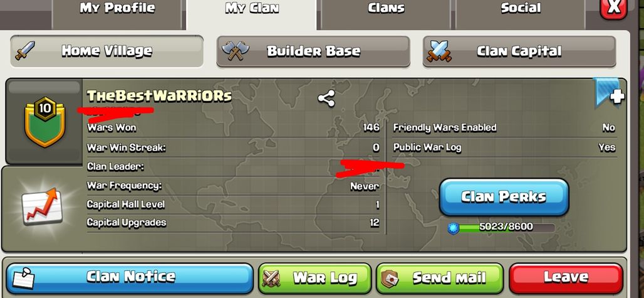644x298 pixels.
Task: Select the Builder Base view
Action: 313,51
